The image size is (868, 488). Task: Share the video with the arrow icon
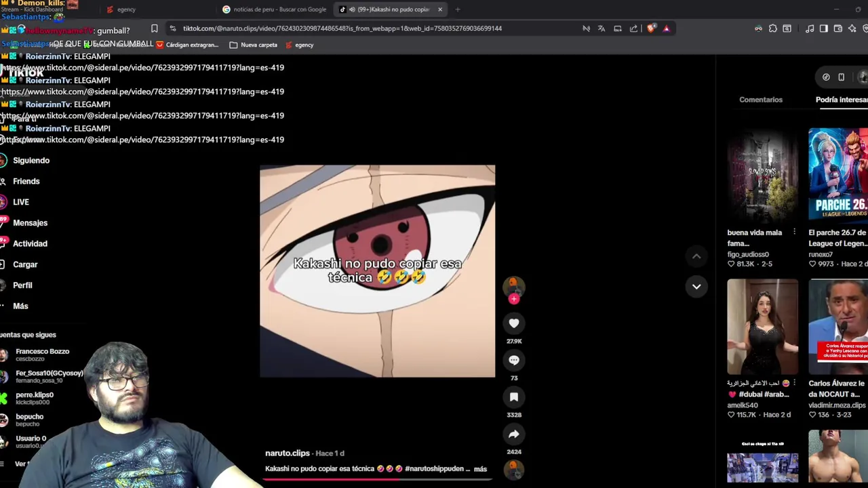tap(514, 434)
